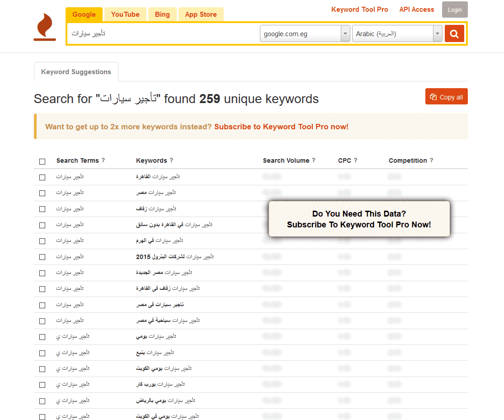Select the Bing search tab
The height and width of the screenshot is (420, 504).
point(162,14)
